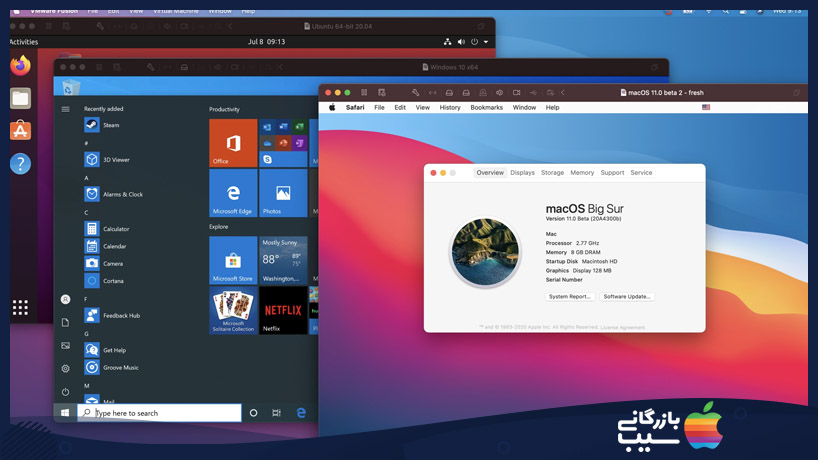Image resolution: width=818 pixels, height=460 pixels.
Task: Open Apple menu in macOS VM
Action: click(x=332, y=107)
